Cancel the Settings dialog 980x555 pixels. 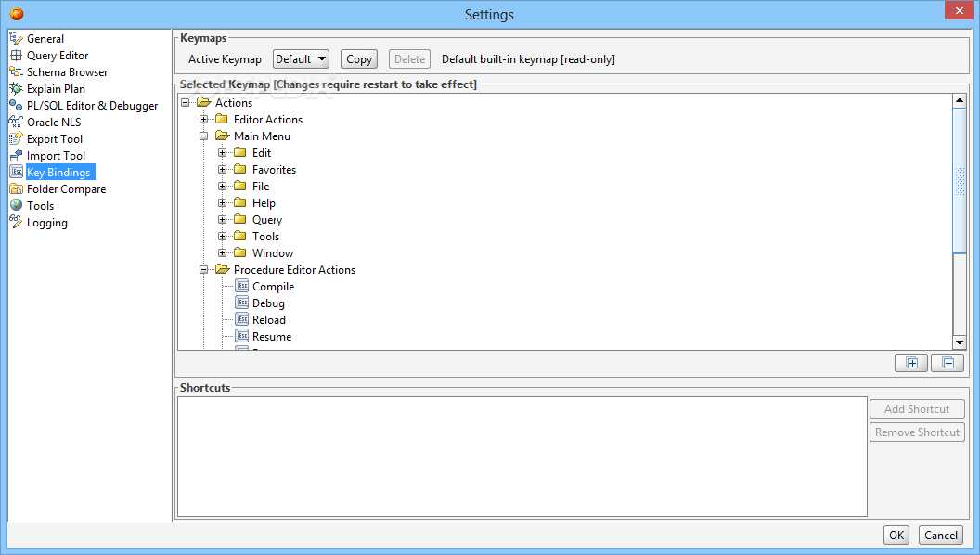[x=941, y=535]
